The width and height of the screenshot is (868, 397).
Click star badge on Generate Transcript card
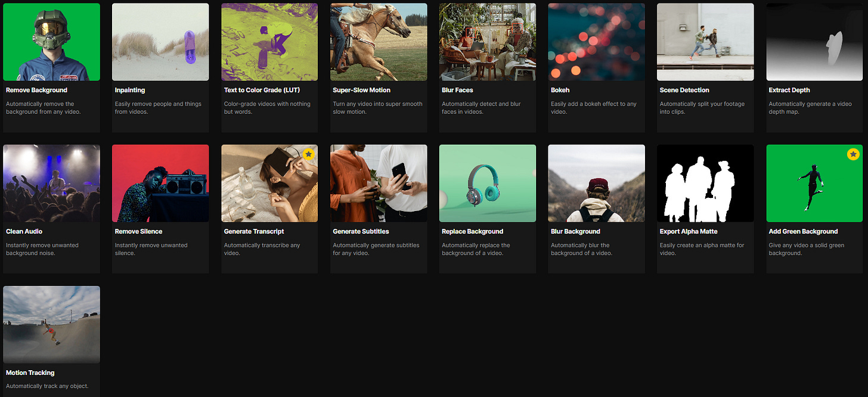(308, 154)
